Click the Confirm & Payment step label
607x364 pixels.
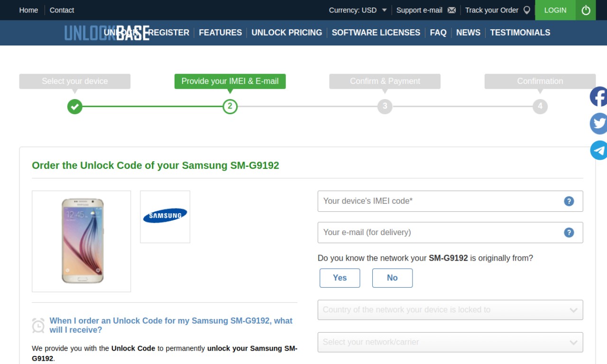click(x=385, y=81)
